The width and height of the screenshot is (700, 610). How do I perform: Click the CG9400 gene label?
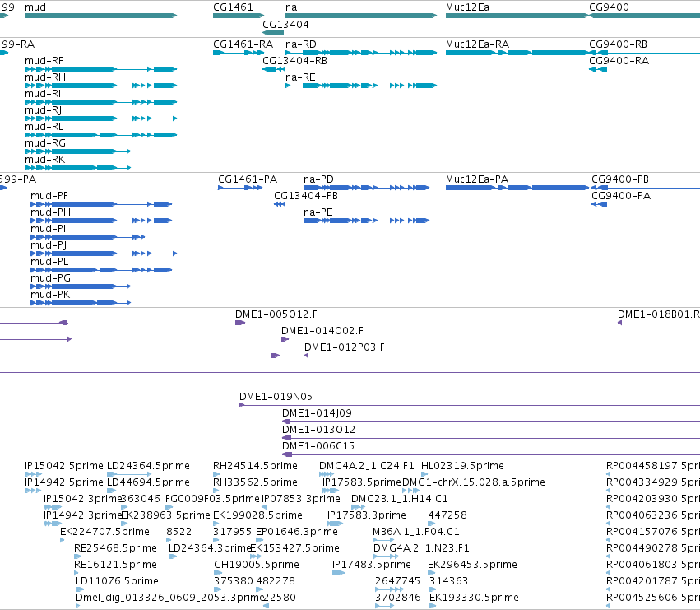point(609,7)
